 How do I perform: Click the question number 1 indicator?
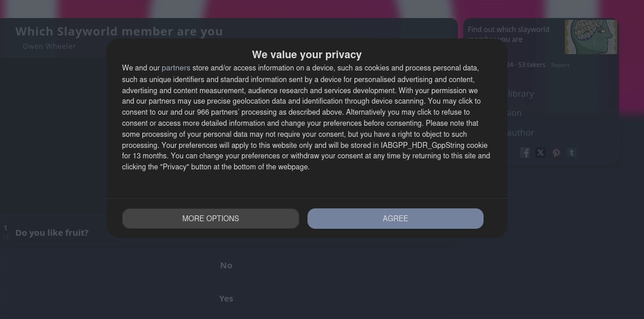(6, 228)
